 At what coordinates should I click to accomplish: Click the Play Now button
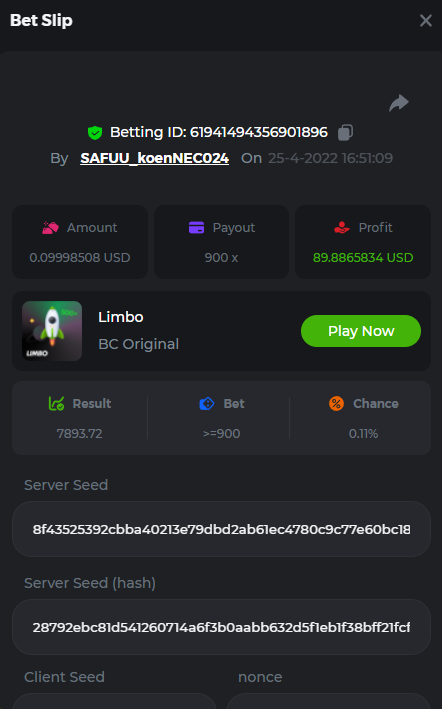[x=361, y=331]
